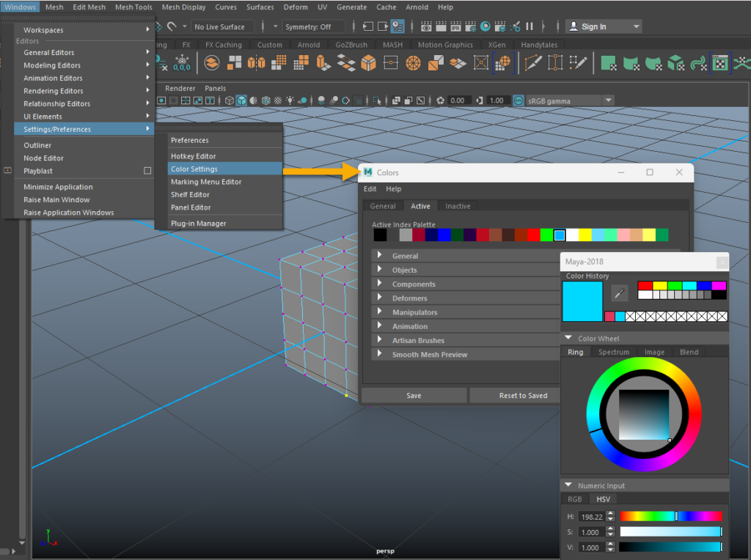
Task: Open the Renderer panel menu
Action: [180, 88]
